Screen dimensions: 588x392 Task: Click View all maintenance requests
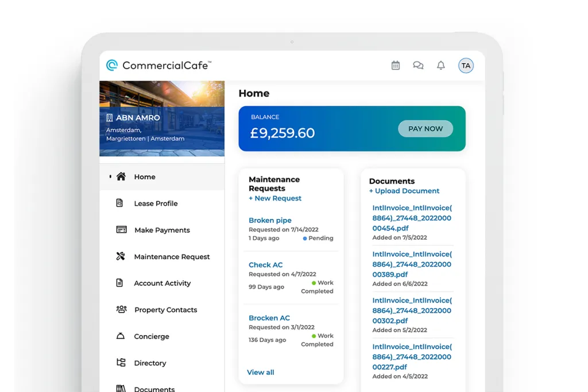click(260, 372)
